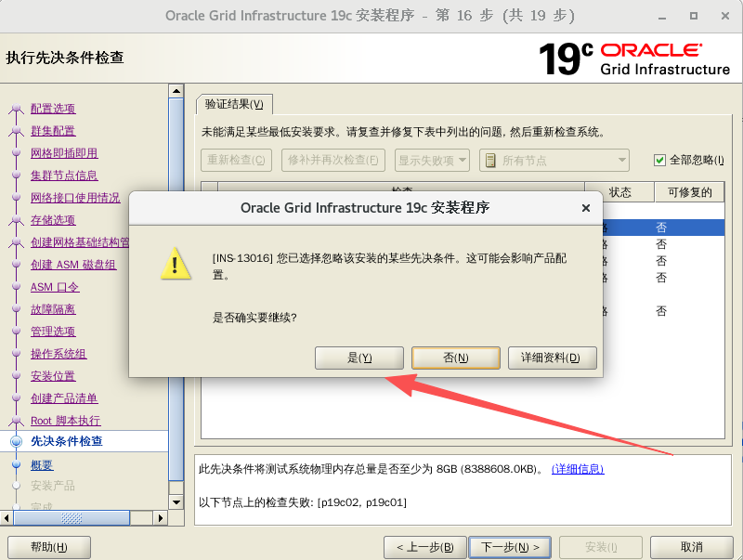The image size is (743, 560).
Task: Open the 所有节点 dropdown
Action: tap(554, 160)
